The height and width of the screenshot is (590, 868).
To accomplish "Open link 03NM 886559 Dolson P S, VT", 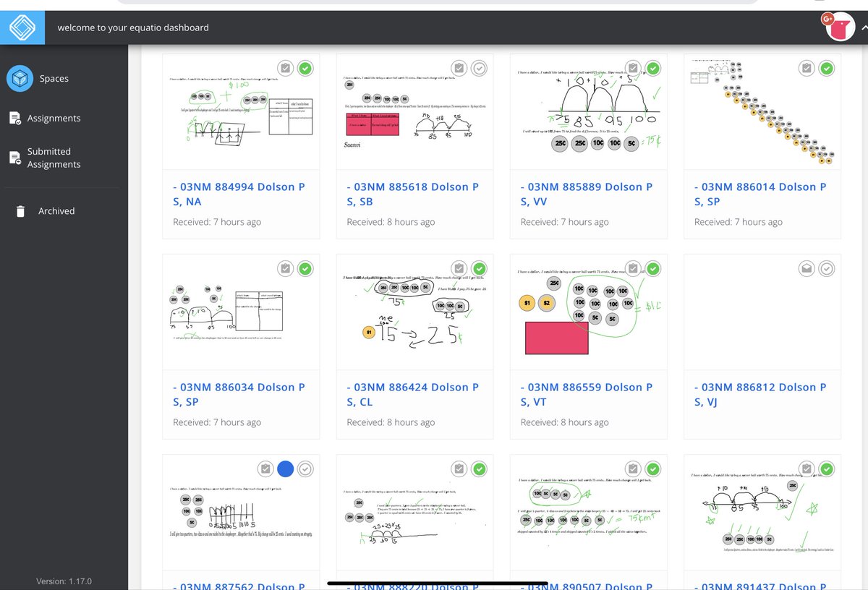I will click(587, 394).
